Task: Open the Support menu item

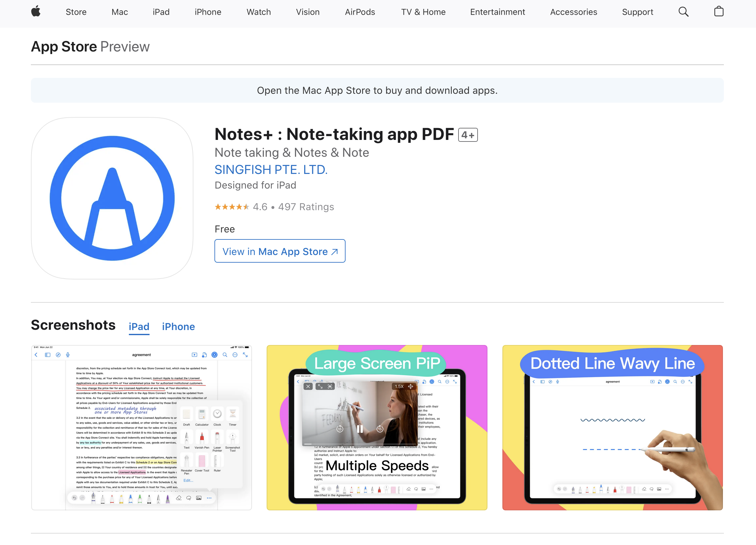Action: click(637, 12)
